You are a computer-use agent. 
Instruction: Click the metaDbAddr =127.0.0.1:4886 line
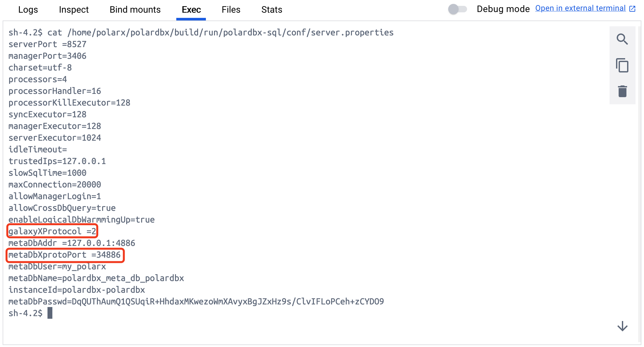click(72, 243)
